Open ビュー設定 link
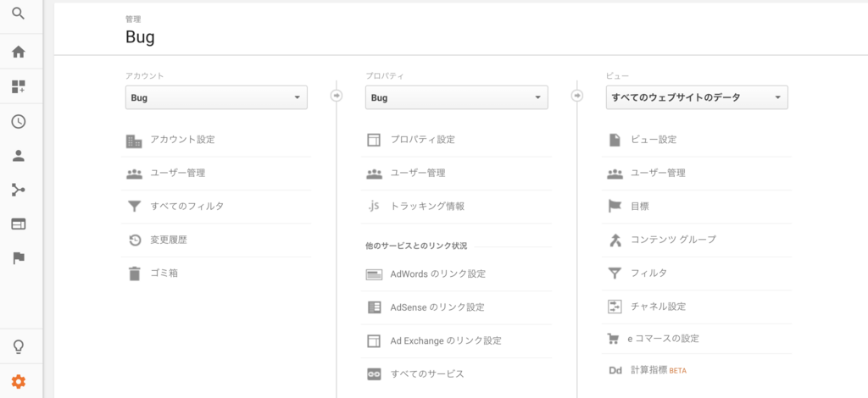This screenshot has height=398, width=868. (x=654, y=140)
